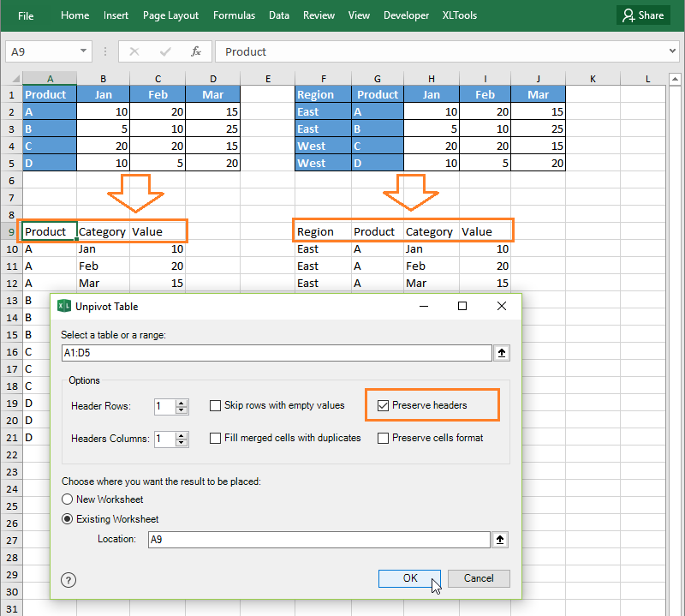Image resolution: width=685 pixels, height=616 pixels.
Task: Open the Developer tab
Action: (x=406, y=15)
